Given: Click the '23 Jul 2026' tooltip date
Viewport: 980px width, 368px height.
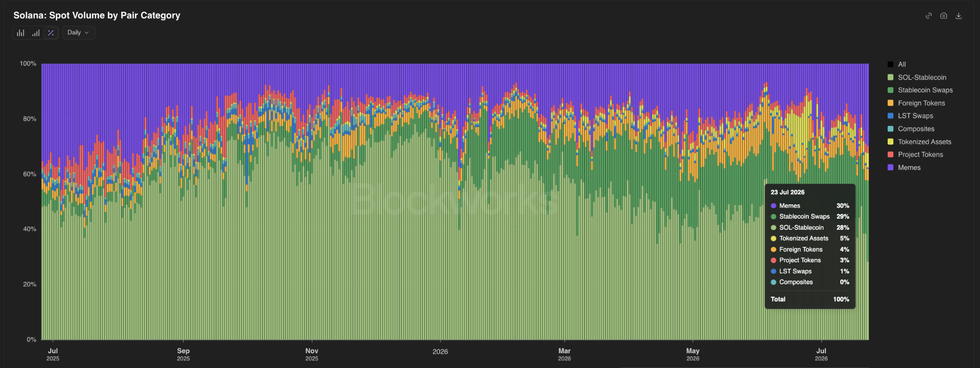Looking at the screenshot, I should click(x=788, y=192).
